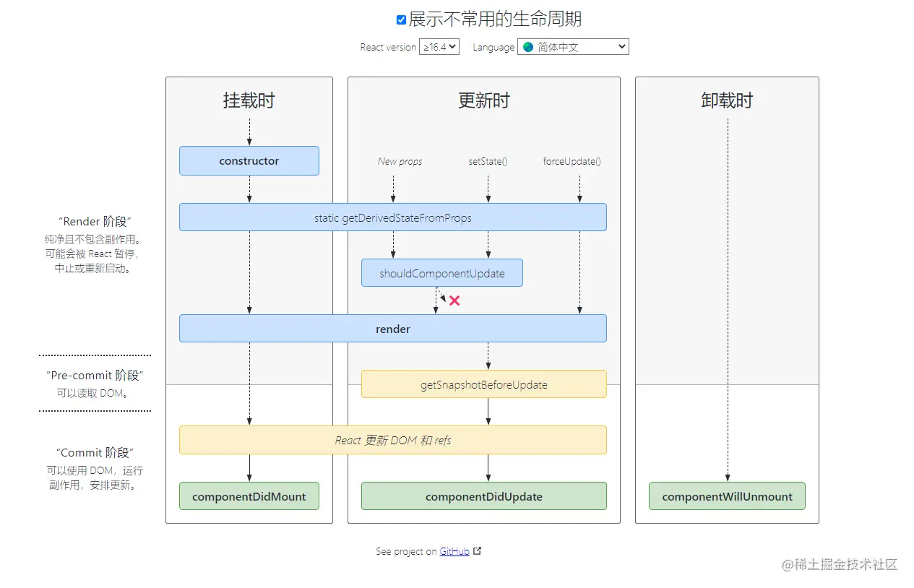This screenshot has height=588, width=914.
Task: Click the See project on text
Action: 406,551
